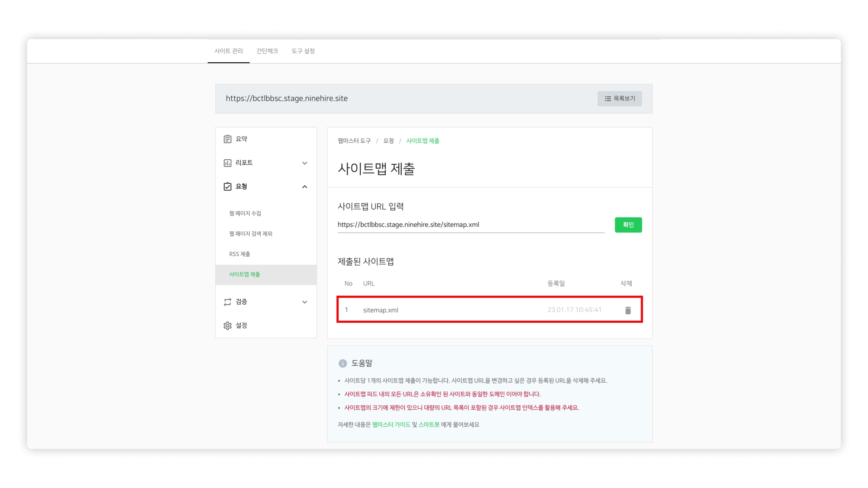Click the 요청 checklist icon
868x488 pixels.
[x=228, y=186]
